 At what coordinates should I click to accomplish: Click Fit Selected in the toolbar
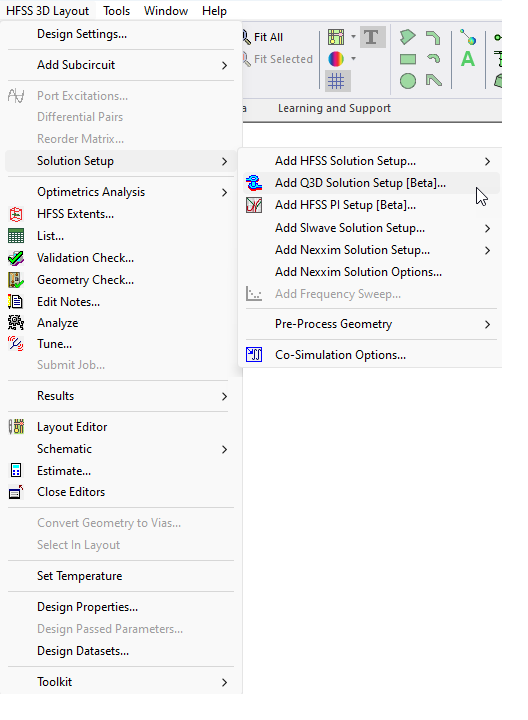278,59
